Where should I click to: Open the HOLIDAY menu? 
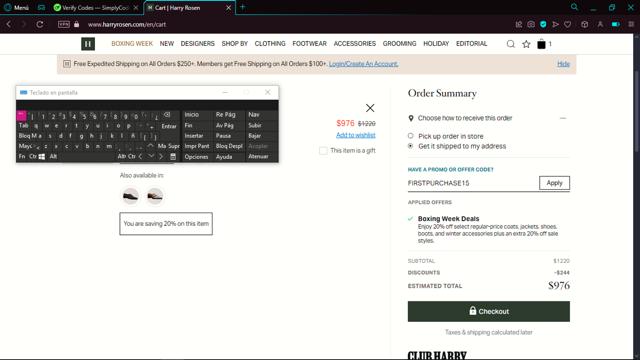(x=436, y=44)
